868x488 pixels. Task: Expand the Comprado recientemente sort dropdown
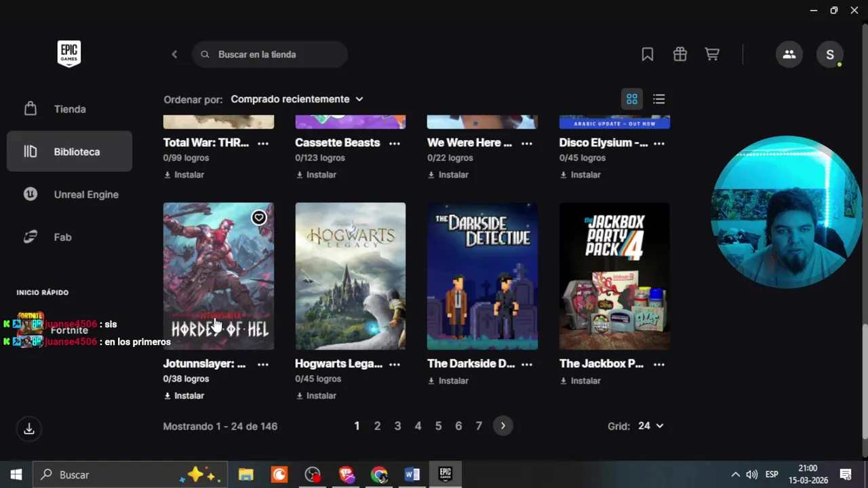(297, 99)
